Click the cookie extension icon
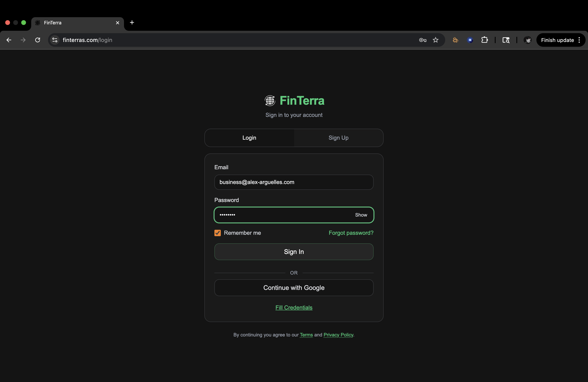Image resolution: width=588 pixels, height=382 pixels. [x=455, y=40]
